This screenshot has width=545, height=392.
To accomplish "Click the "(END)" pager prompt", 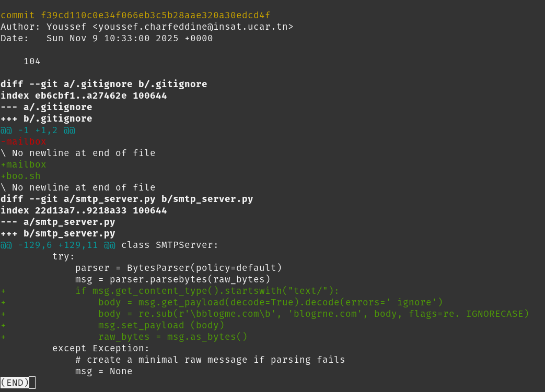I will [x=15, y=383].
